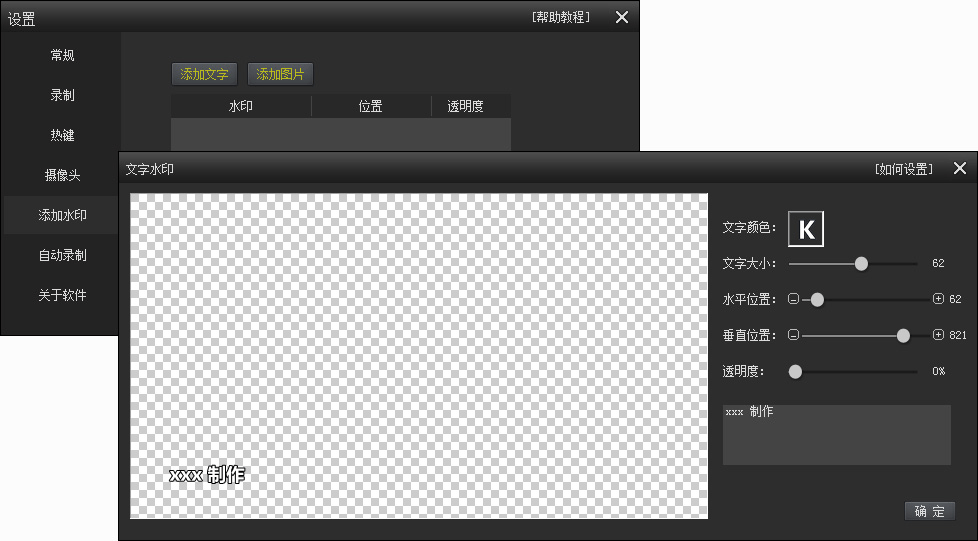
Task: Click the 添加文字 button
Action: tap(204, 74)
